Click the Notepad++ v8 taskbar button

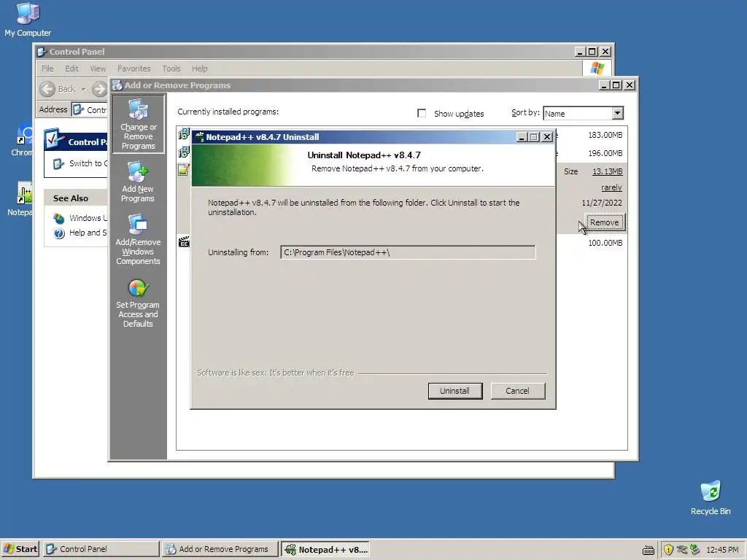325,549
